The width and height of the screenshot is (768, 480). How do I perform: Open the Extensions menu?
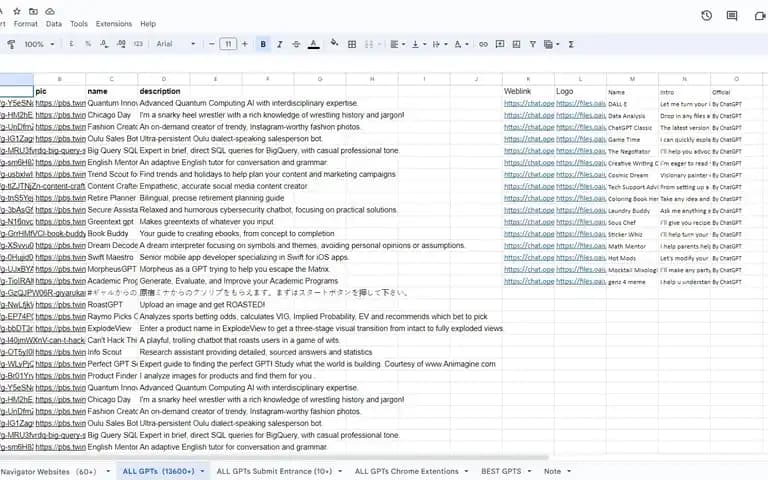tap(114, 24)
